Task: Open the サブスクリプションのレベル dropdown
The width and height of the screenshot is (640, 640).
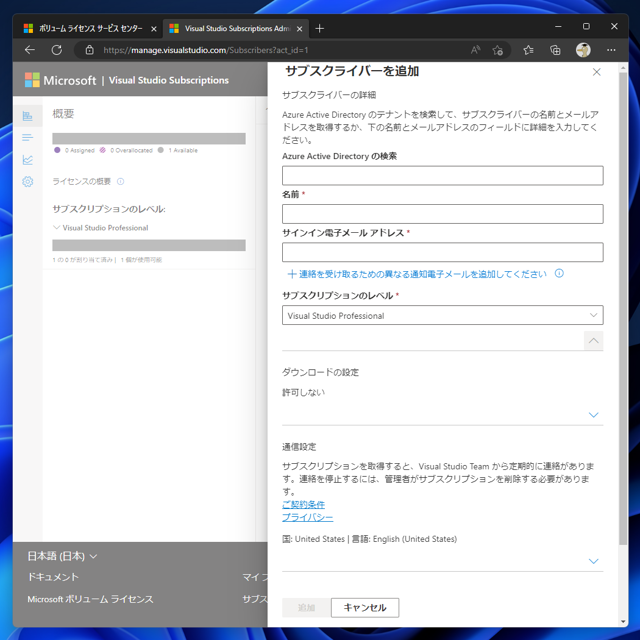Action: click(x=442, y=315)
